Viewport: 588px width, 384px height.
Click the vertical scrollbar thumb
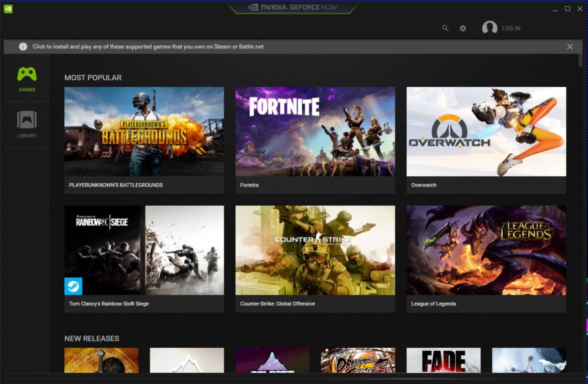[x=581, y=60]
